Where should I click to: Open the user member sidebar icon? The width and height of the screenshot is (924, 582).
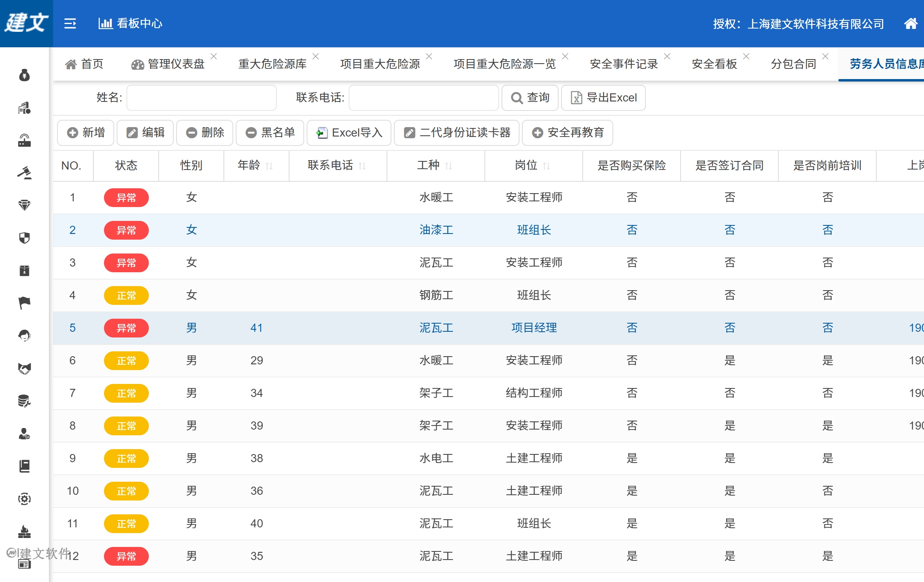tap(24, 434)
